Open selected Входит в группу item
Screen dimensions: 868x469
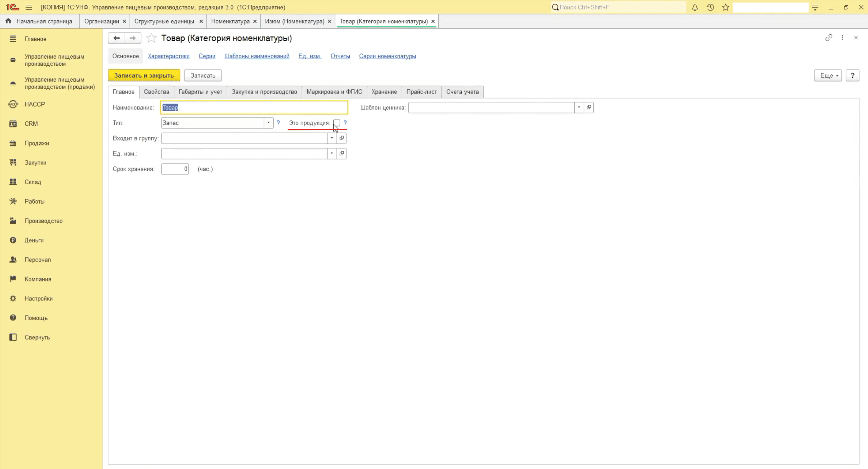342,138
